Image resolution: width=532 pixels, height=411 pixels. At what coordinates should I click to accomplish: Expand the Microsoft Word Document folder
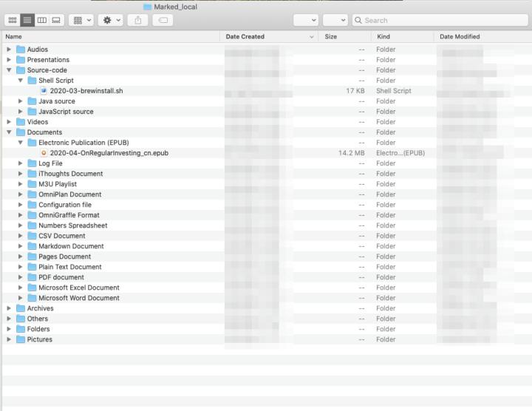[x=21, y=298]
